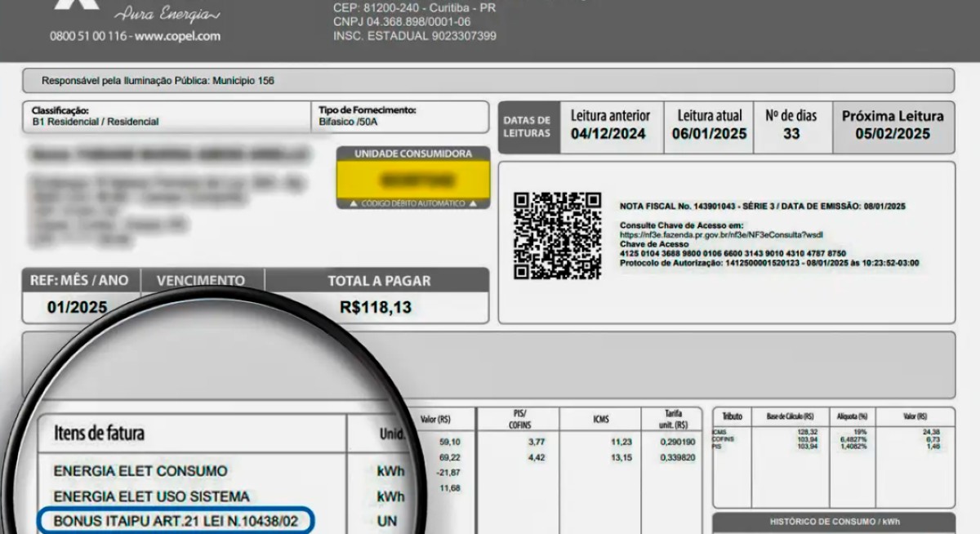Click the 'Valor (R$)' column header
This screenshot has height=534, width=980.
(x=435, y=420)
